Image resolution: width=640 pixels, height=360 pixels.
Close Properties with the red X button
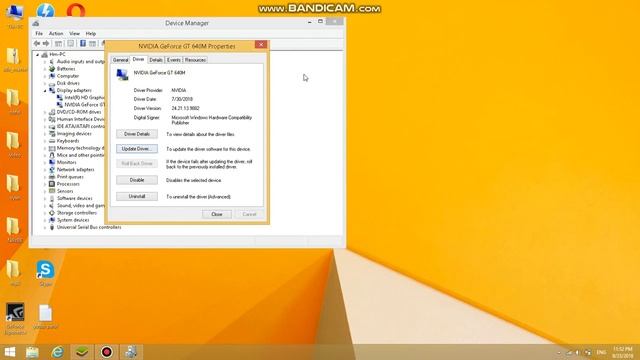click(261, 44)
